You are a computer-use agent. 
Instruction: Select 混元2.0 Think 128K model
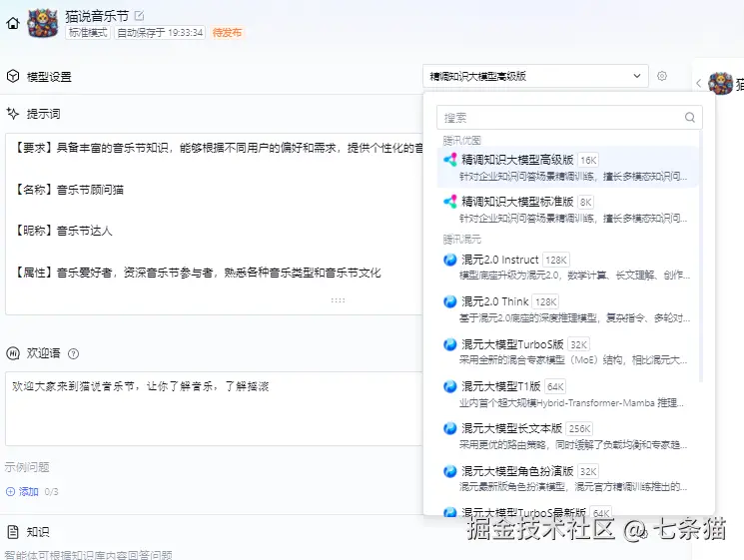pos(568,308)
